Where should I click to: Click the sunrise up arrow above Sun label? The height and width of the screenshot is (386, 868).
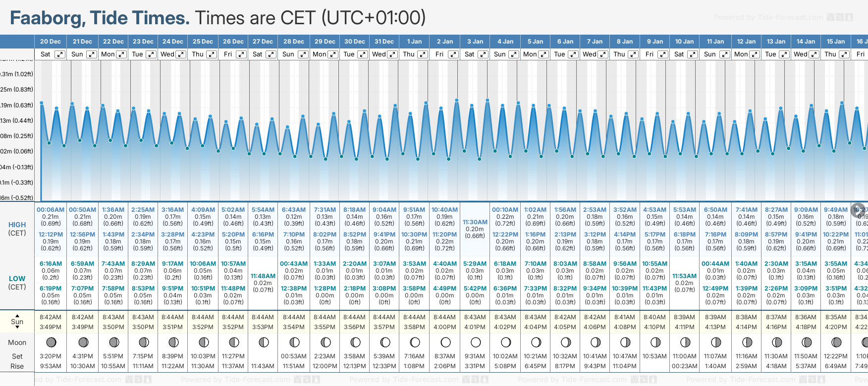tap(17, 315)
